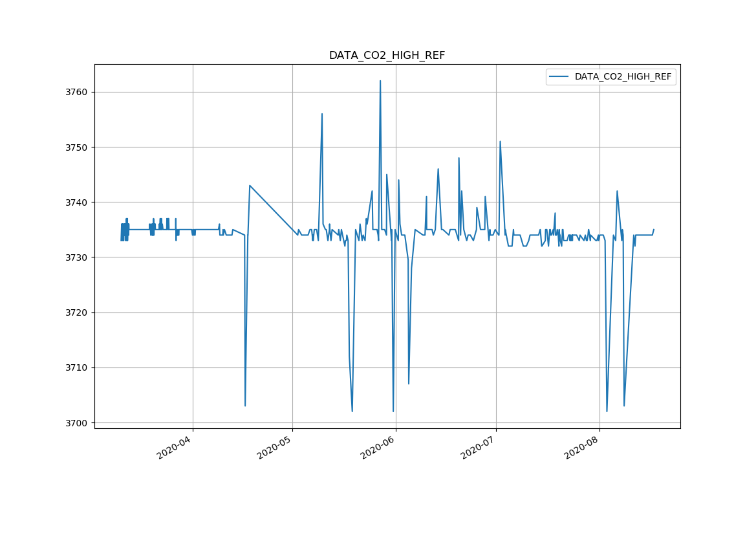Click the chart title DATA_CO2_HIGH_REF above the plot
Screen dimensions: 756x535
387,56
